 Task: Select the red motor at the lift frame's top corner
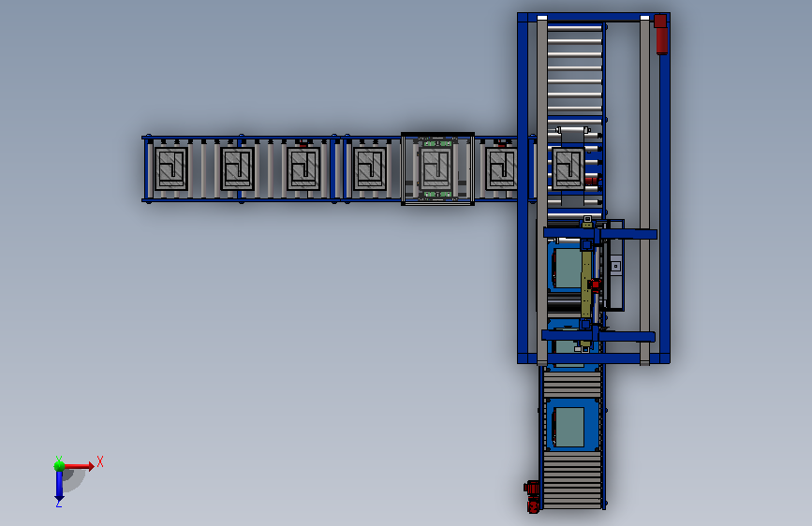click(x=660, y=35)
